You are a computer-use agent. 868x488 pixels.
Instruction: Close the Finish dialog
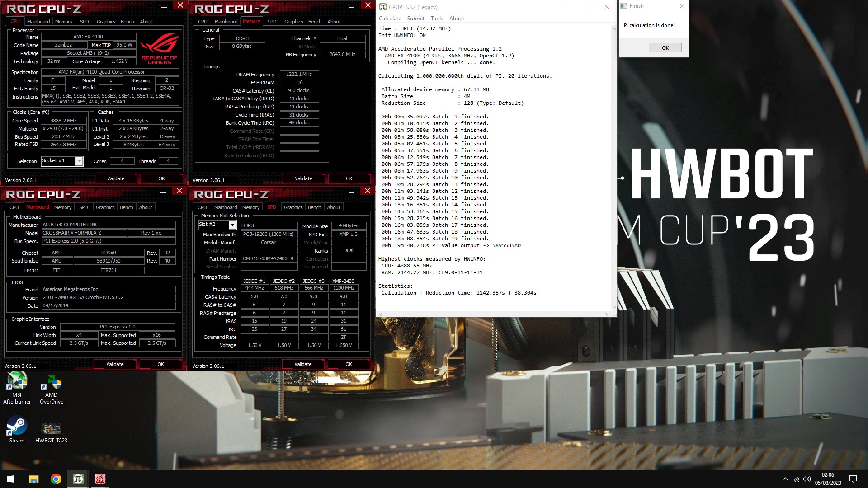coord(682,6)
